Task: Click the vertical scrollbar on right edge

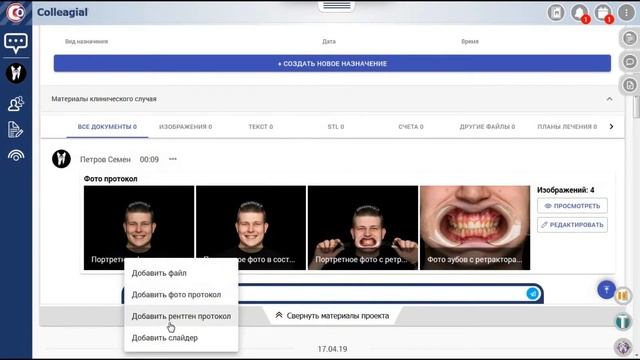Action: [x=636, y=107]
